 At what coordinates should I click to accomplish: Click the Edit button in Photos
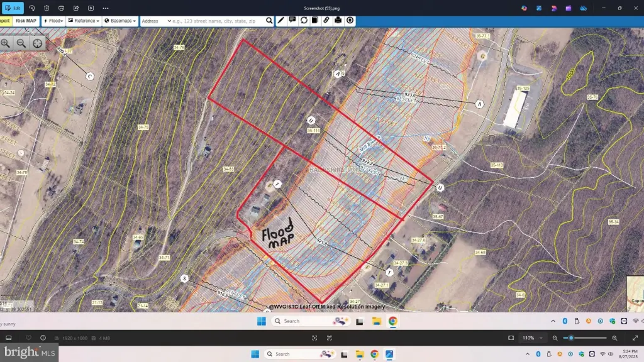13,8
